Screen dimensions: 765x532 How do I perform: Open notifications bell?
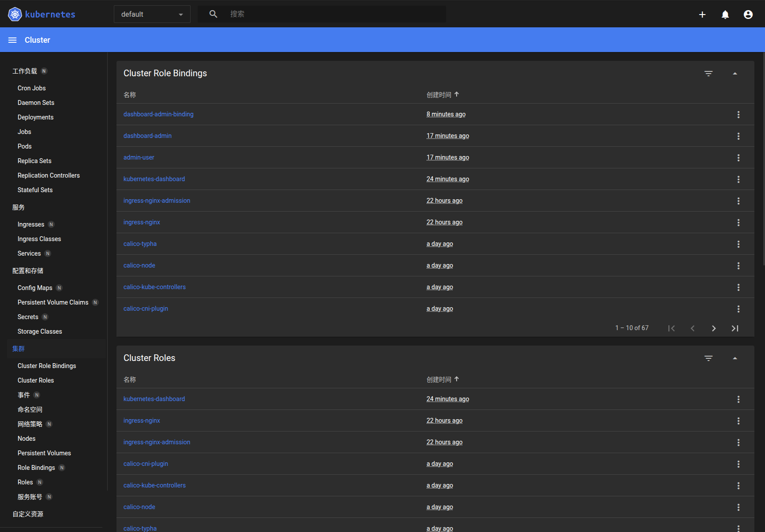(x=725, y=15)
